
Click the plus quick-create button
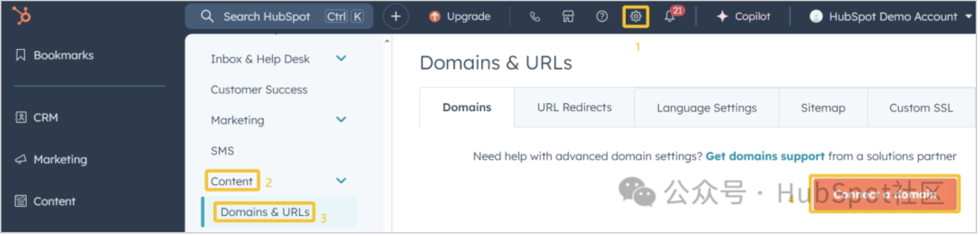click(x=396, y=17)
